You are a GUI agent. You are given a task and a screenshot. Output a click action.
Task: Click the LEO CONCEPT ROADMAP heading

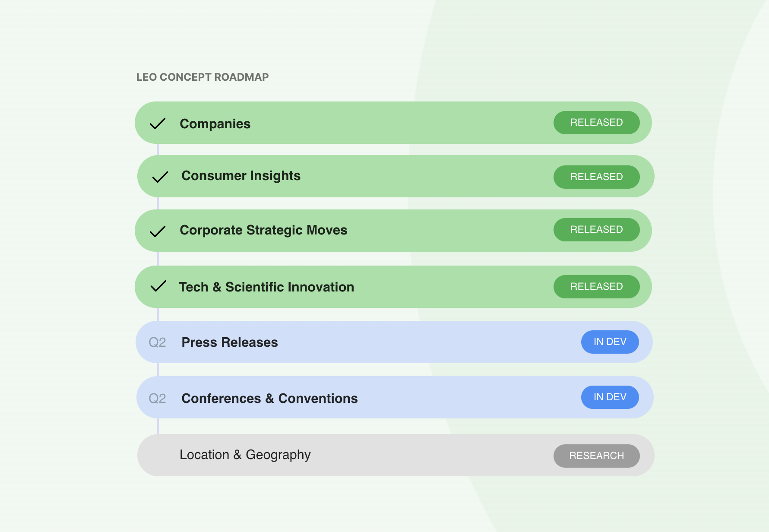[203, 77]
